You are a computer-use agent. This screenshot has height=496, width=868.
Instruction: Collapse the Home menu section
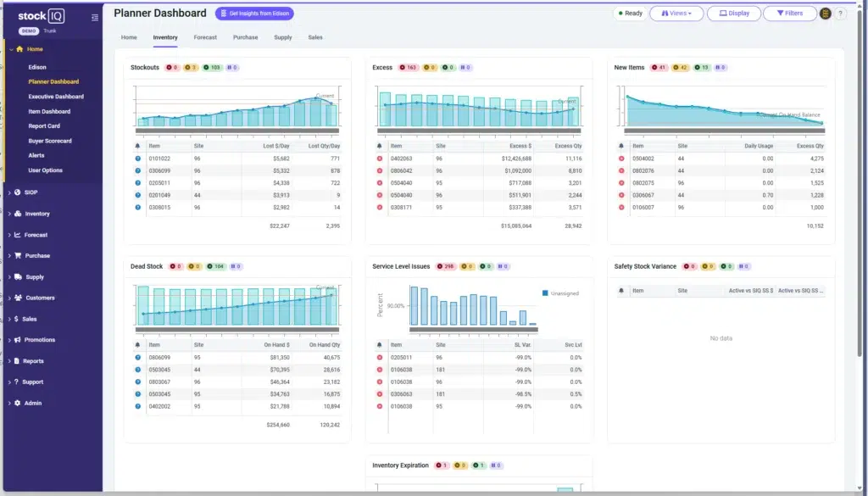11,49
